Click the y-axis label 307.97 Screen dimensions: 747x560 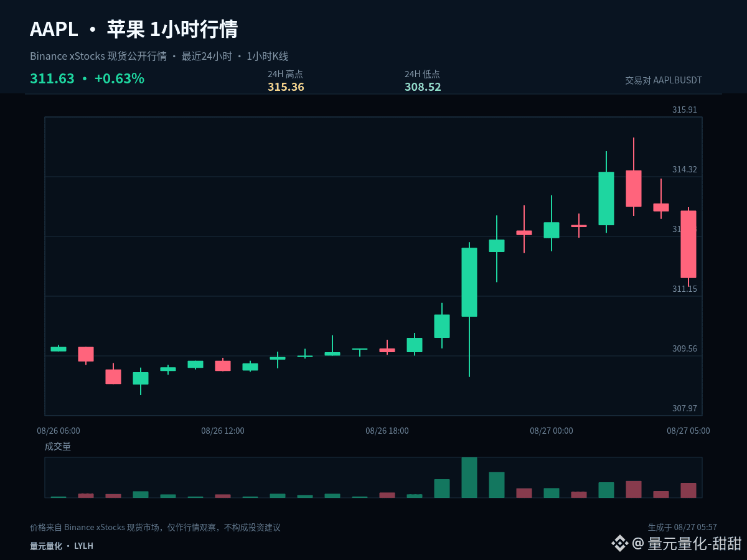pyautogui.click(x=685, y=408)
